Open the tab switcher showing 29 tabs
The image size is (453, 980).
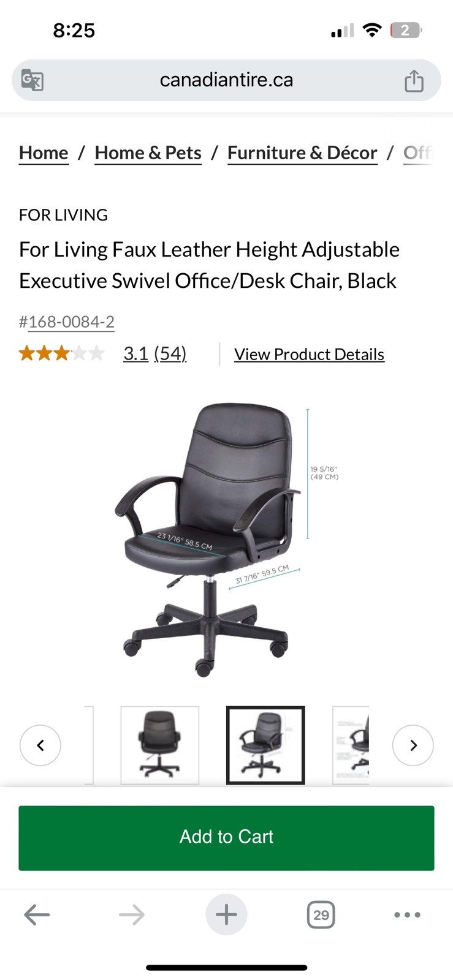(321, 915)
